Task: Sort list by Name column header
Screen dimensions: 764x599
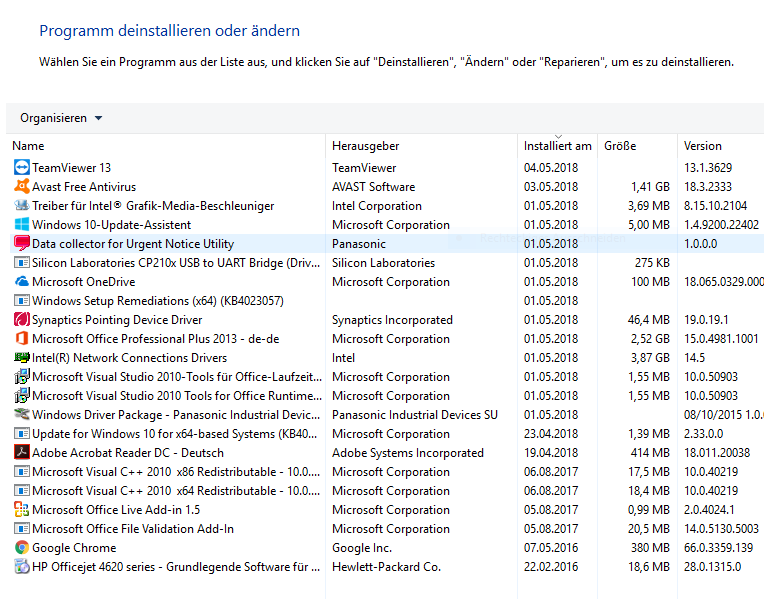Action: tap(28, 146)
